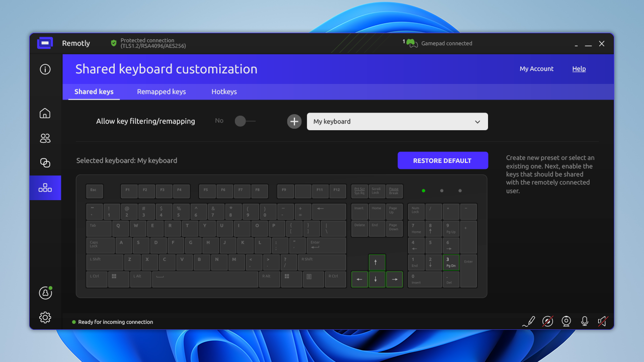
Task: Open the Help link
Action: tap(579, 69)
